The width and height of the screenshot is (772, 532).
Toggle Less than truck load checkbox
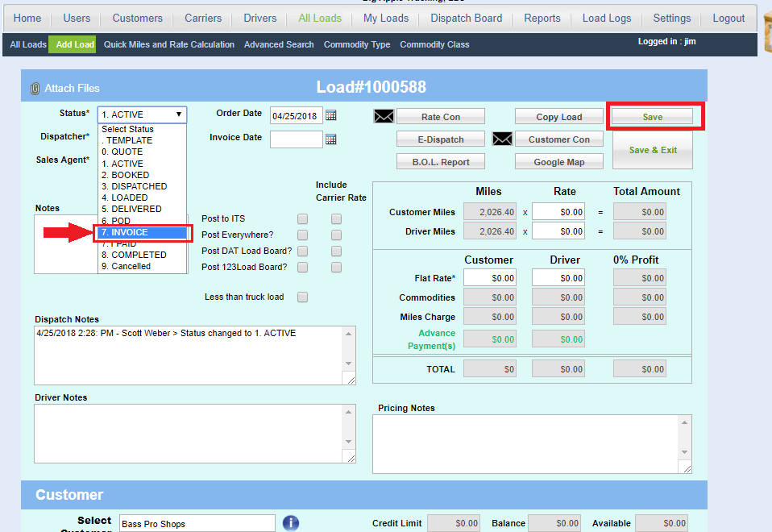(303, 297)
